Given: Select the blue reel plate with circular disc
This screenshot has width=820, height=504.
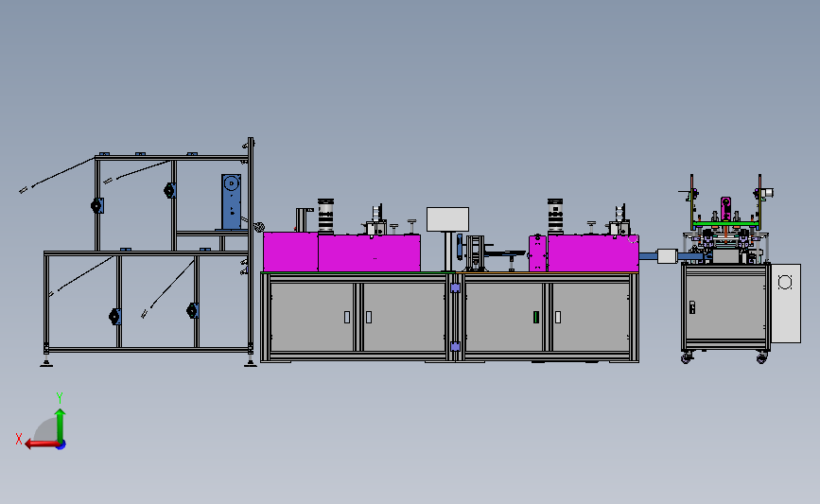Looking at the screenshot, I should pyautogui.click(x=231, y=201).
